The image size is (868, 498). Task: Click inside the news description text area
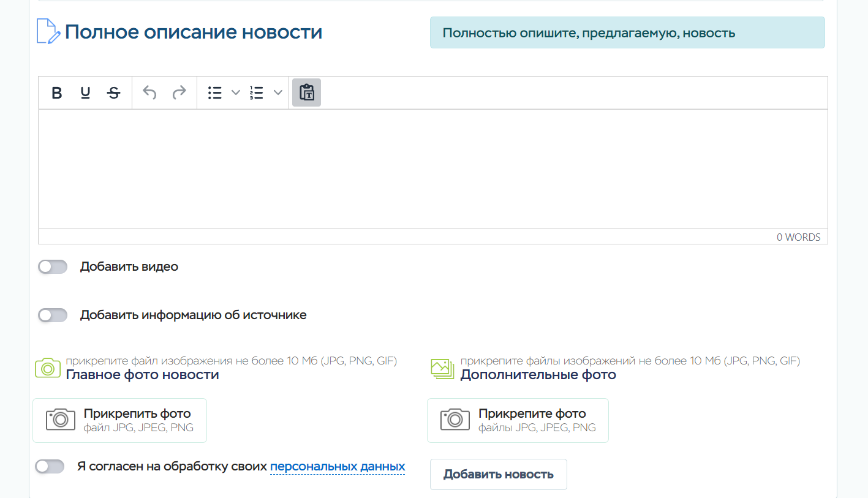(x=432, y=168)
